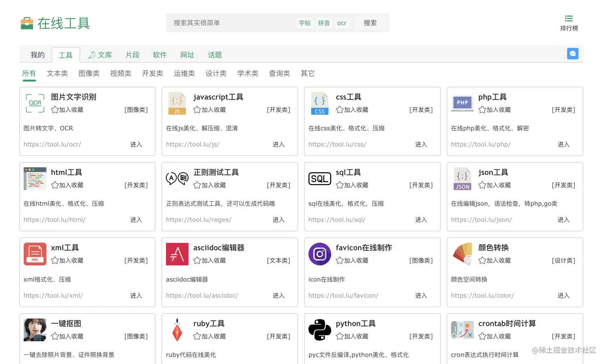Star javascript工具 with 加入收藏
Screen dimensions: 606x364
pos(210,110)
